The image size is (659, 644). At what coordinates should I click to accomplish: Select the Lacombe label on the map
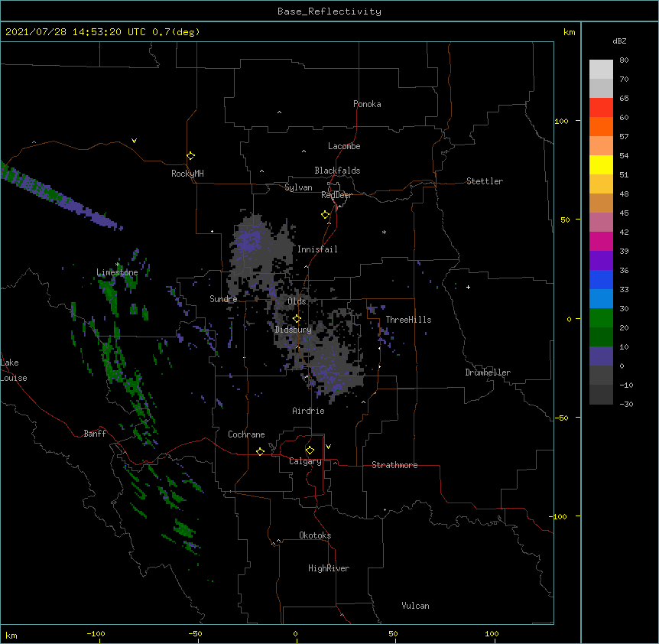(344, 146)
